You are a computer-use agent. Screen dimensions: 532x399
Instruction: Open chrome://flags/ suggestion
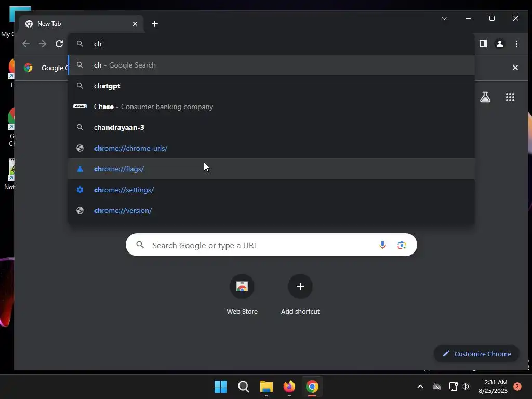tap(271, 169)
